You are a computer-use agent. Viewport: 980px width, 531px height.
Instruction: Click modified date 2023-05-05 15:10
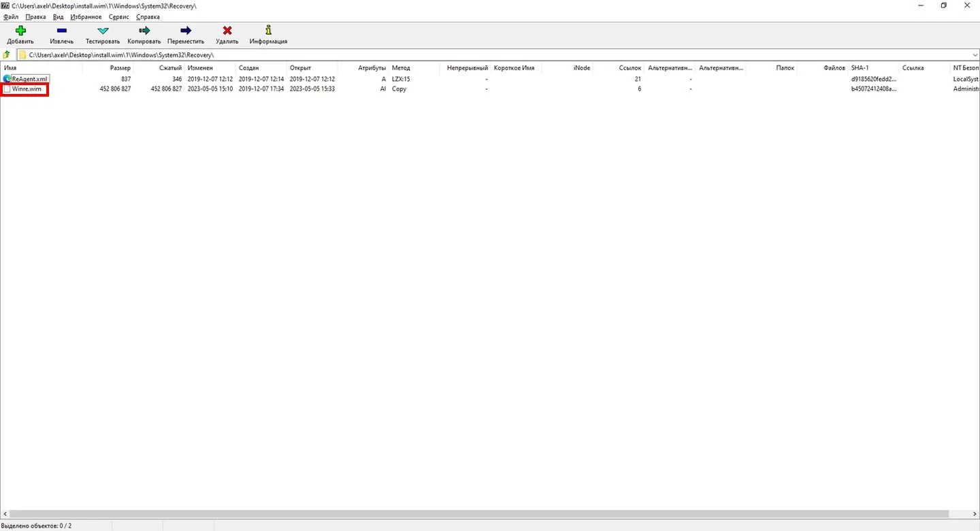click(210, 89)
